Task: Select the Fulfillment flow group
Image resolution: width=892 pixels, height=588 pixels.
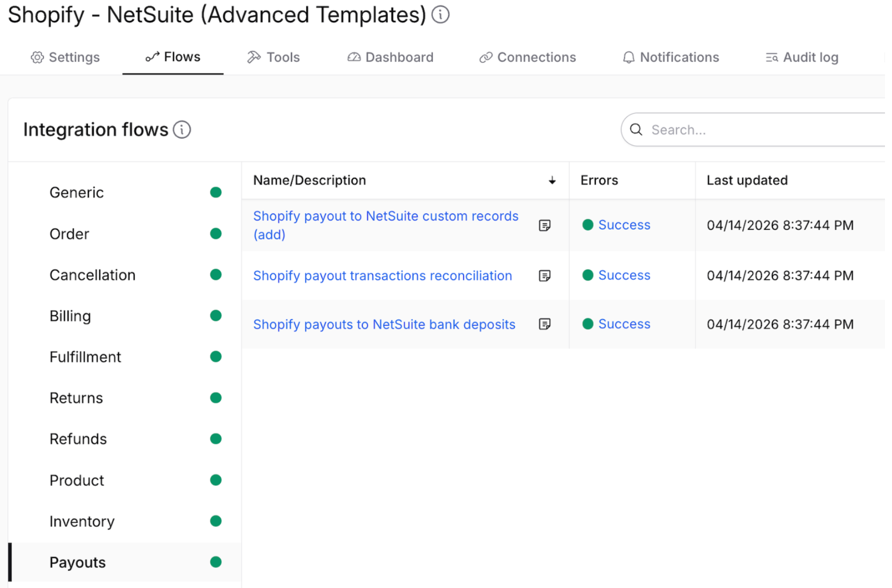Action: coord(125,356)
